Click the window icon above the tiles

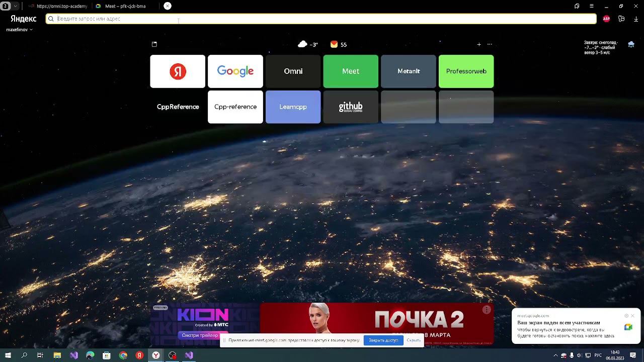[154, 44]
